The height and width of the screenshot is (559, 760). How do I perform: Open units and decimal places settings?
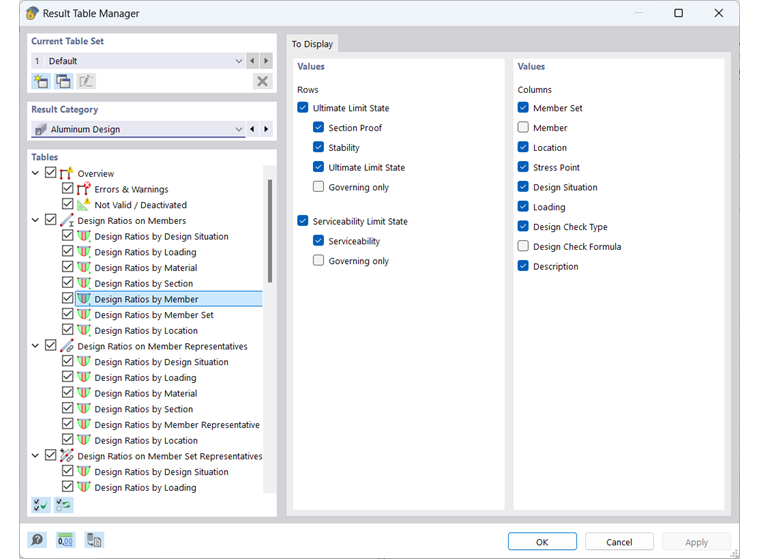pyautogui.click(x=66, y=540)
